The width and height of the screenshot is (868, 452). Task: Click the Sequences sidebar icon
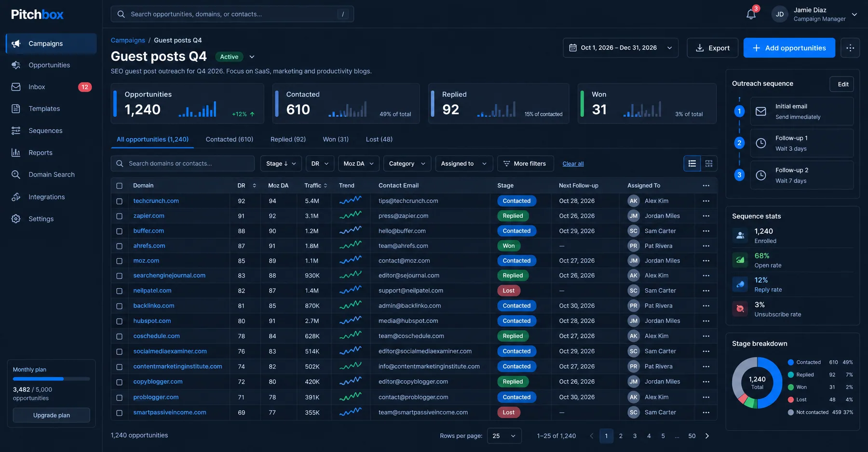coord(16,131)
